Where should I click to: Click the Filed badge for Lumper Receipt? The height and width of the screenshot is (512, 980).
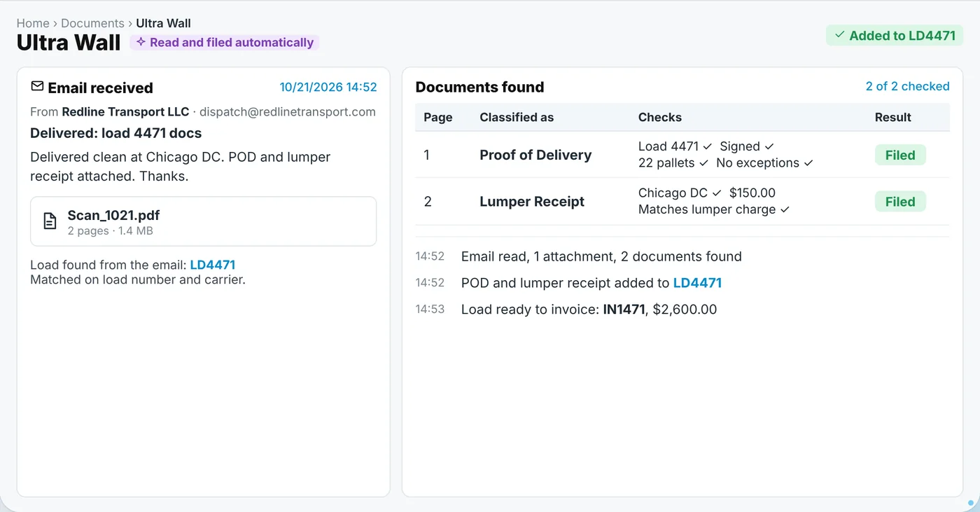900,202
